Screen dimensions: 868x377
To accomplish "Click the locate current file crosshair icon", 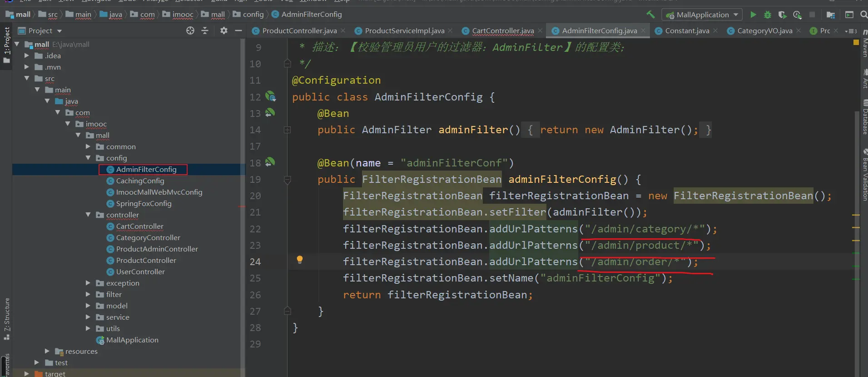I will pyautogui.click(x=190, y=30).
